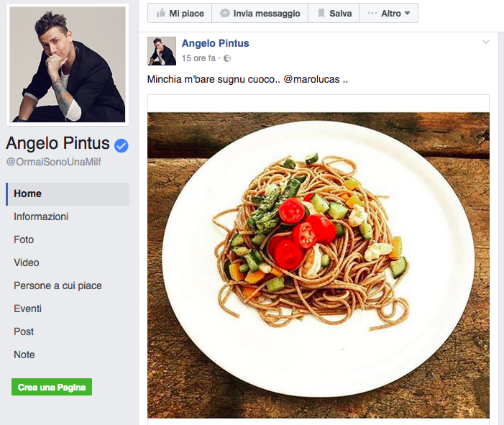
Task: Click the Angelo Pintus post author link
Action: pos(216,43)
